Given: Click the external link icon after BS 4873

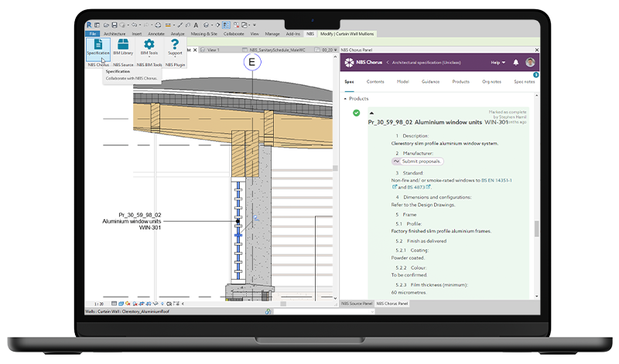Looking at the screenshot, I should (x=428, y=187).
